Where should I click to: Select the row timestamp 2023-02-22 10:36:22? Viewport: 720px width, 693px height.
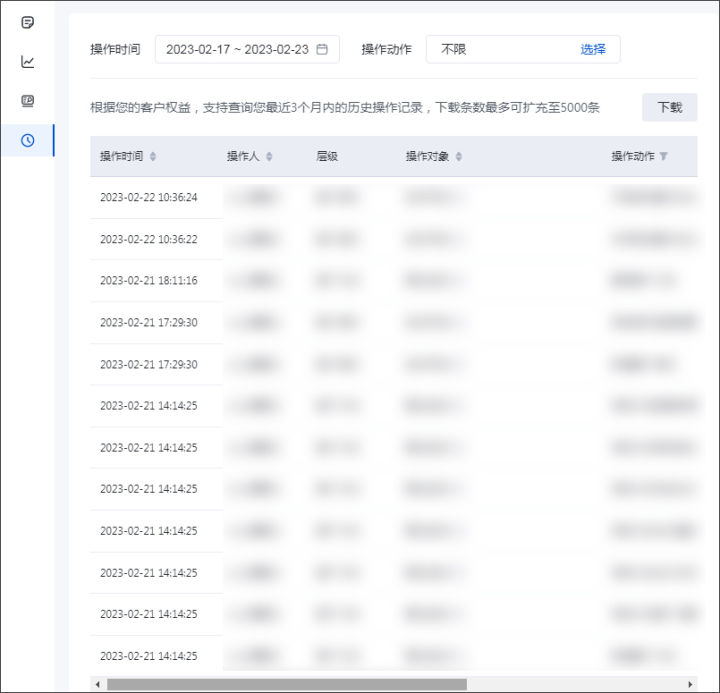(x=149, y=239)
